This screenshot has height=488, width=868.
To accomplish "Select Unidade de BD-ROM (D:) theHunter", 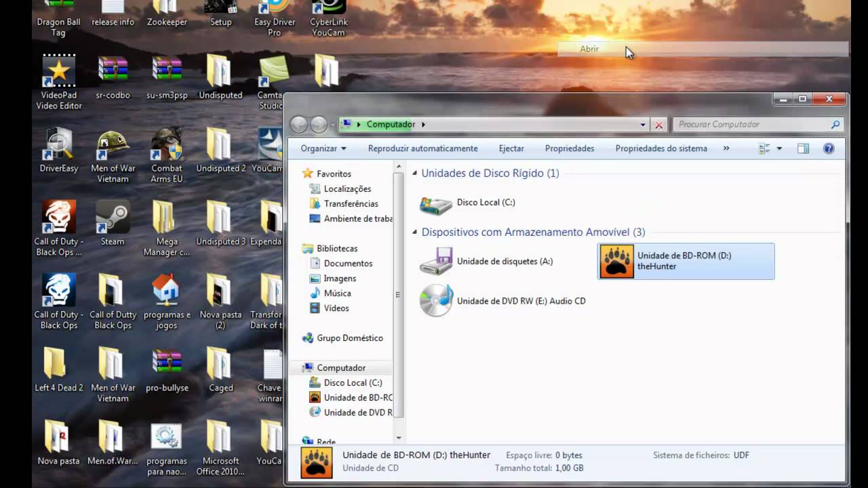I will click(x=686, y=262).
